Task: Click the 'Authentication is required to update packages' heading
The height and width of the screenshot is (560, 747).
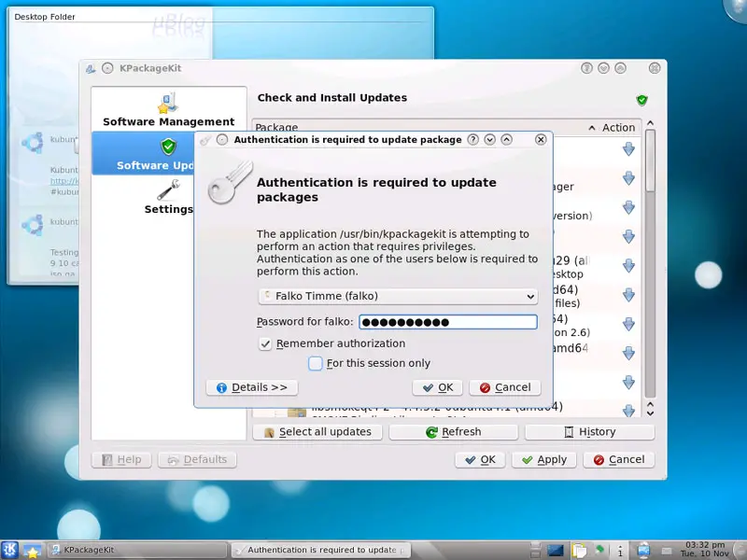Action: click(376, 189)
